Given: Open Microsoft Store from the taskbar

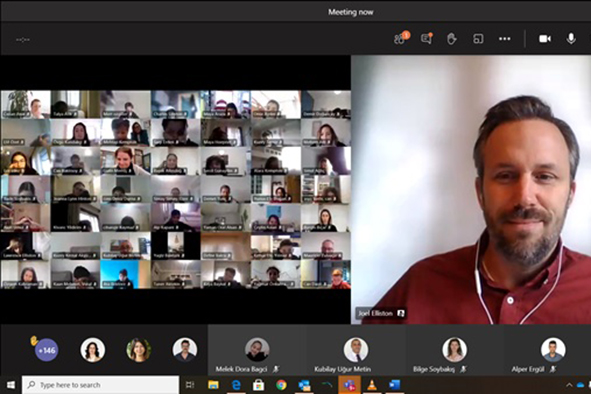Looking at the screenshot, I should click(x=258, y=385).
